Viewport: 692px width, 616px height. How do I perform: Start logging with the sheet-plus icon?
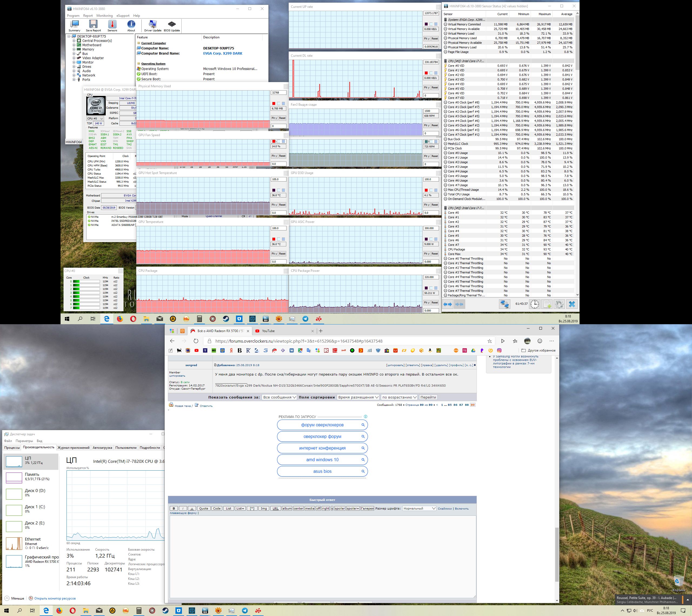[x=547, y=304]
